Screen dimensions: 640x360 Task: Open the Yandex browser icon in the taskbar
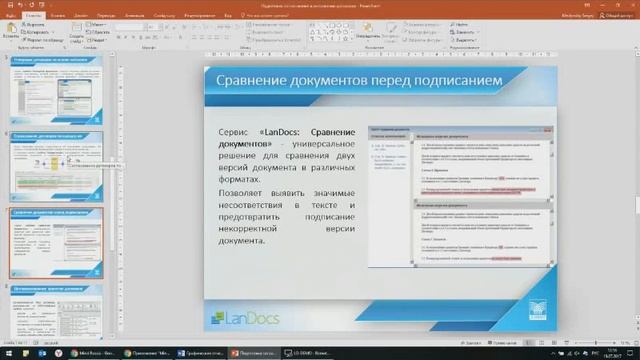[58, 353]
